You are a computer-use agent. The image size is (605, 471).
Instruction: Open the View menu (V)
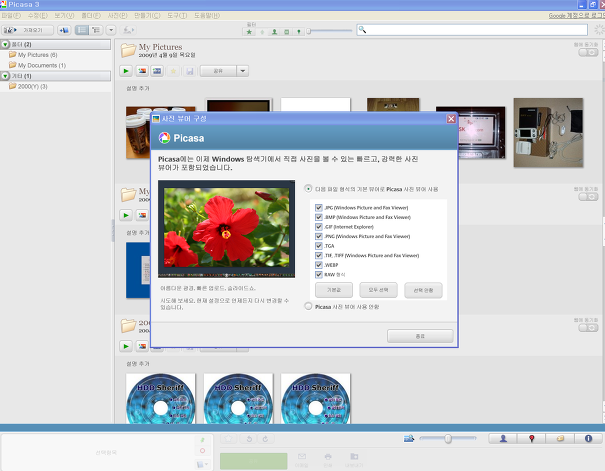point(64,15)
